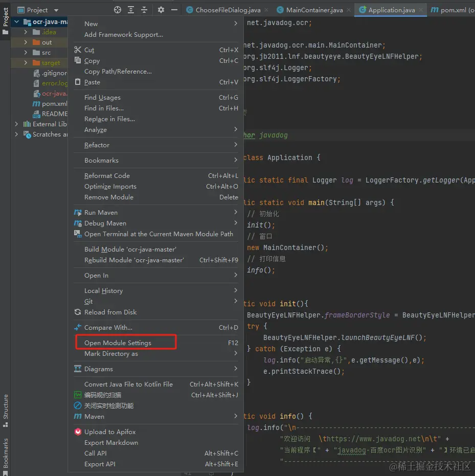
Task: Expand the External Libraries node
Action: point(16,124)
